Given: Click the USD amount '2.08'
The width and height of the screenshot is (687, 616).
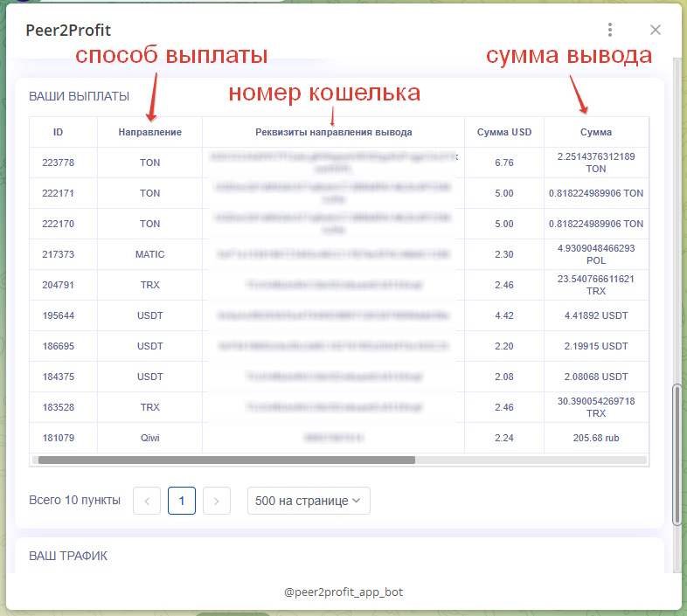Looking at the screenshot, I should (x=503, y=377).
